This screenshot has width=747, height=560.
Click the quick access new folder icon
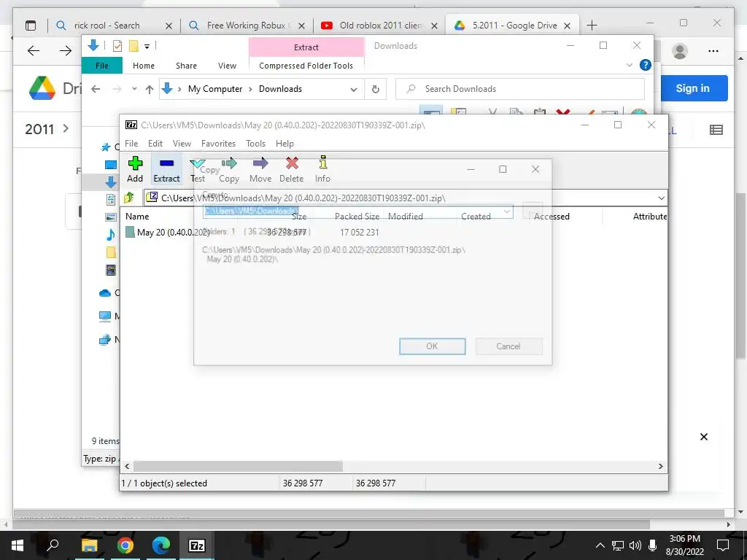(x=134, y=46)
